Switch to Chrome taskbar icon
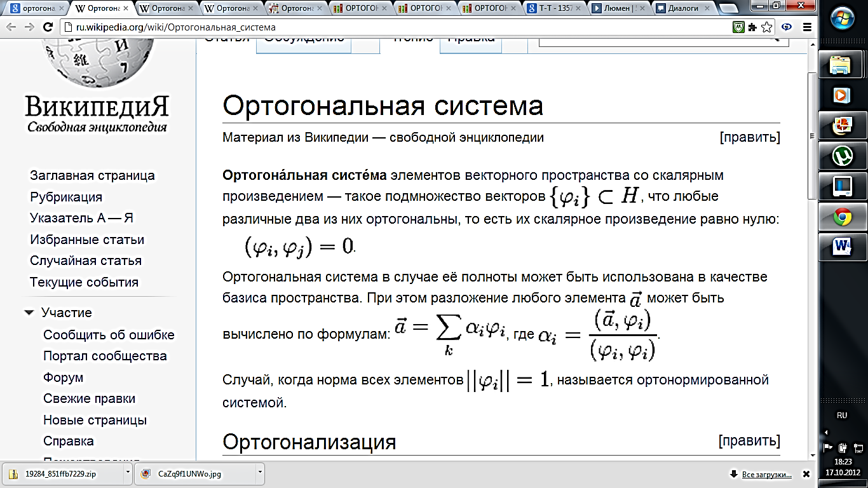This screenshot has height=488, width=868. (x=842, y=217)
